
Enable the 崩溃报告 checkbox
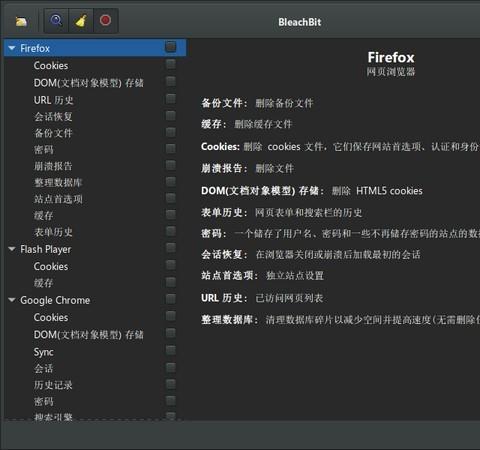pyautogui.click(x=171, y=165)
